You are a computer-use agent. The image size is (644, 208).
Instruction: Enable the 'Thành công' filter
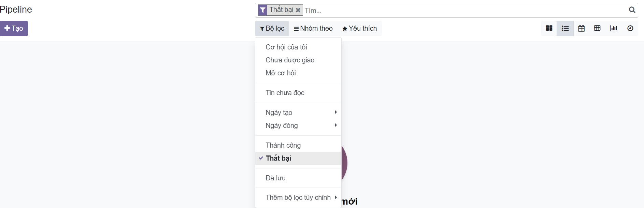click(283, 145)
